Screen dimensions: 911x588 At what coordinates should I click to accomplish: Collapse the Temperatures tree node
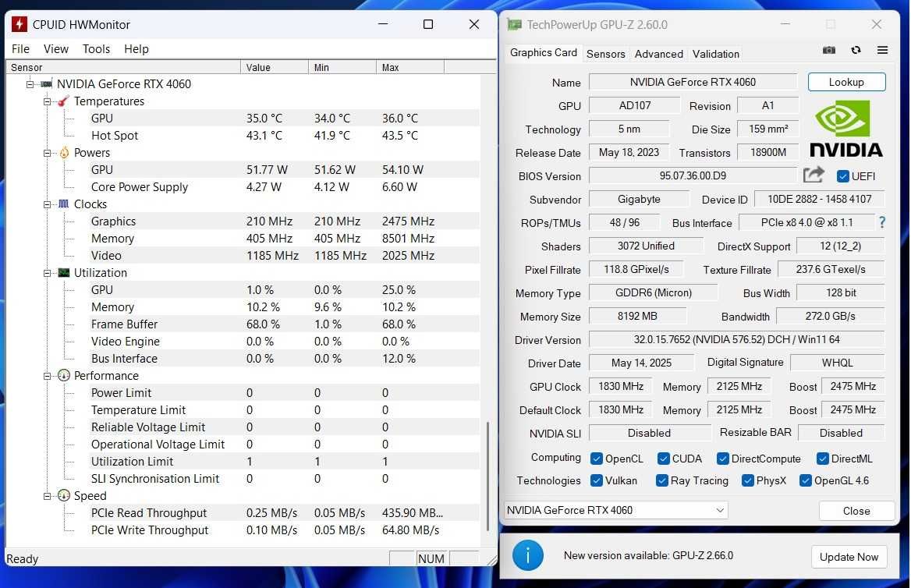point(47,101)
